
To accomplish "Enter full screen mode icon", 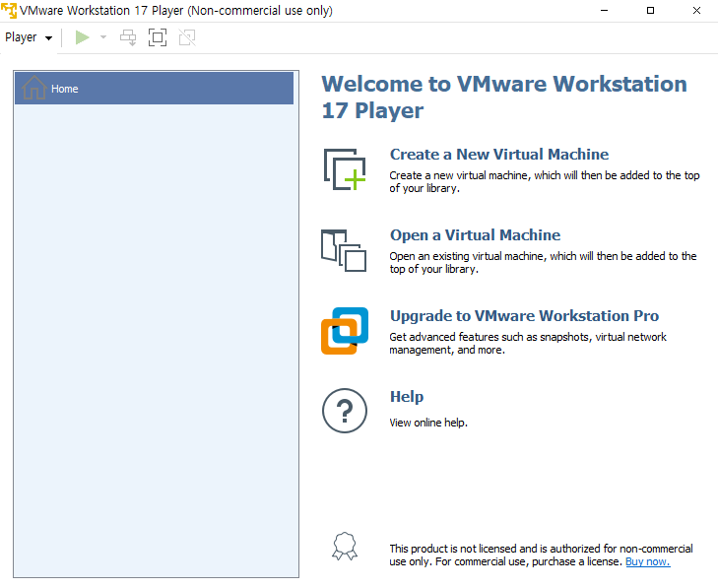I will (x=158, y=37).
